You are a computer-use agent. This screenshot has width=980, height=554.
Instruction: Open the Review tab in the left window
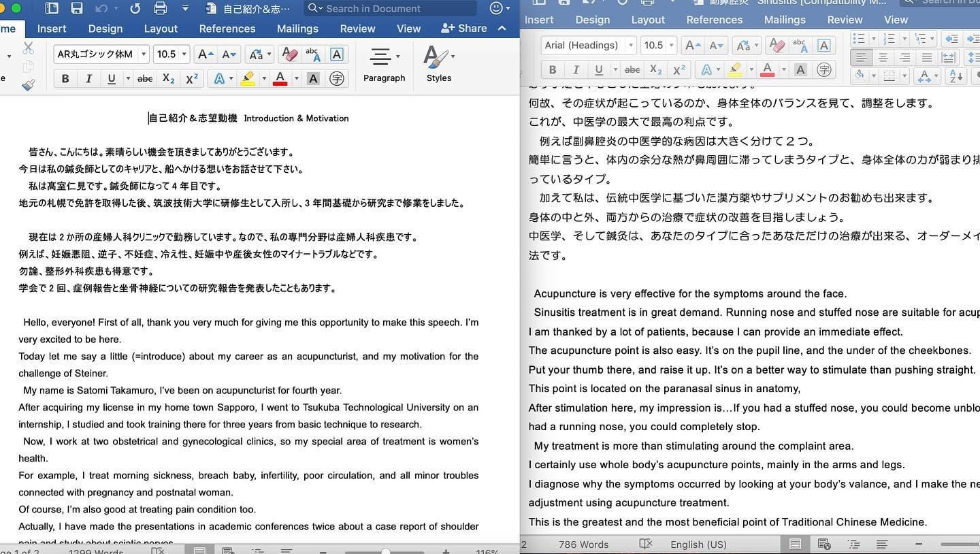(357, 29)
